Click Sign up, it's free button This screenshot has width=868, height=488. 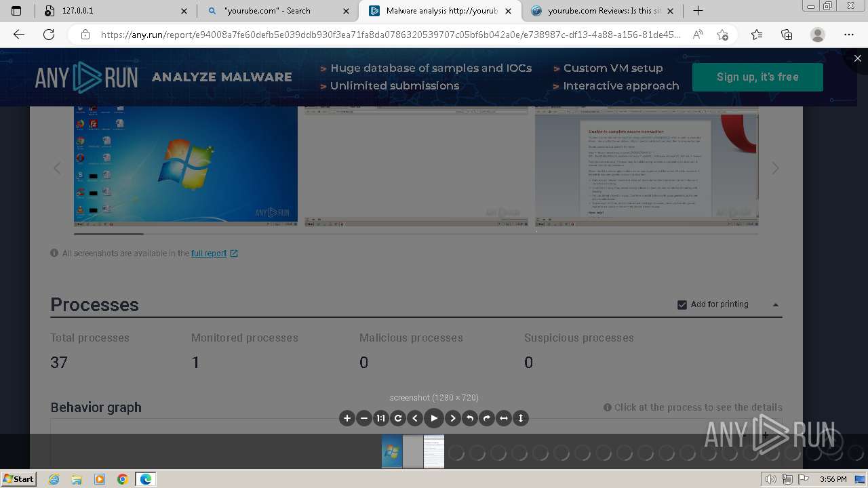coord(757,77)
